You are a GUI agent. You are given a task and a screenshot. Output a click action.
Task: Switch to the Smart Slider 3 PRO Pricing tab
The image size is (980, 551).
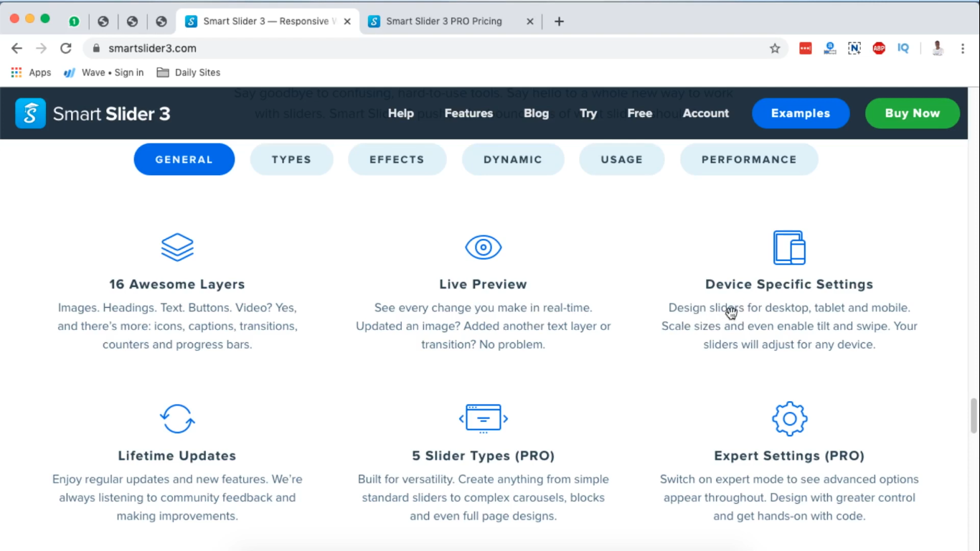point(451,22)
